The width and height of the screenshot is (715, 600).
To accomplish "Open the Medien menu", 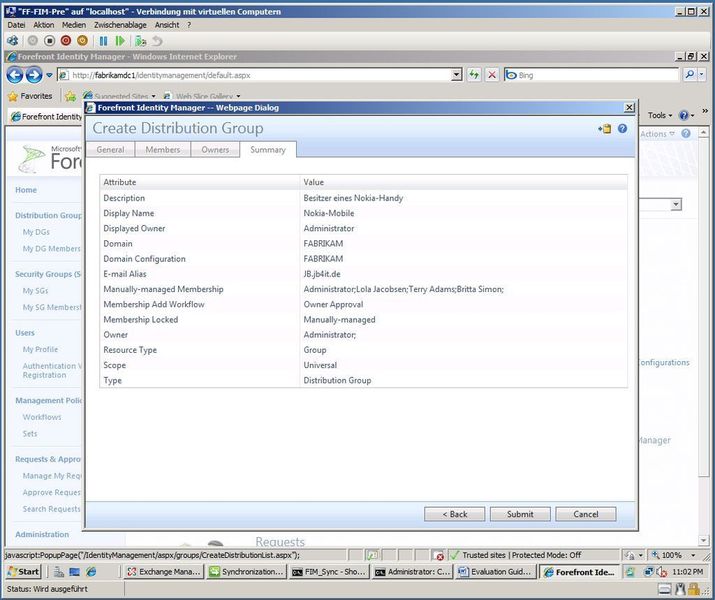I will tap(74, 25).
